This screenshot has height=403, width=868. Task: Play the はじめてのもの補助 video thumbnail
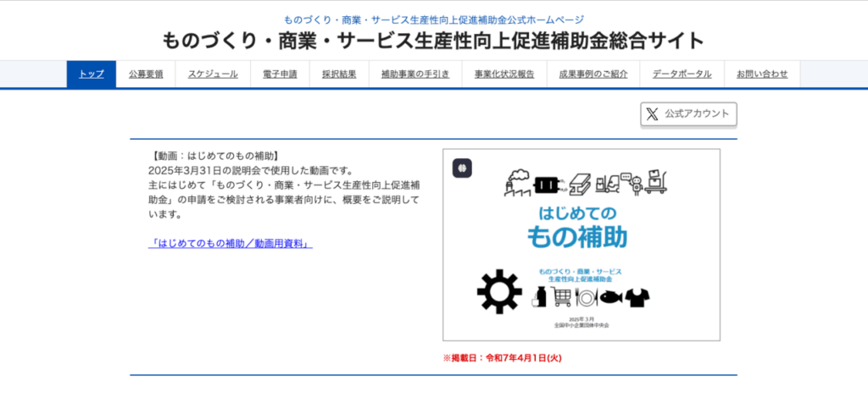pyautogui.click(x=581, y=245)
